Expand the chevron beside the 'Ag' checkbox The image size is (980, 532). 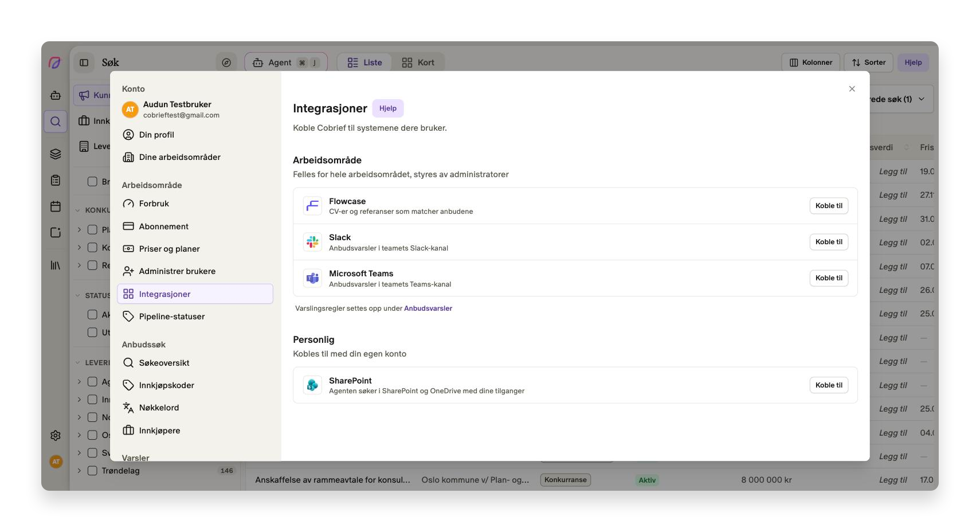coord(79,382)
